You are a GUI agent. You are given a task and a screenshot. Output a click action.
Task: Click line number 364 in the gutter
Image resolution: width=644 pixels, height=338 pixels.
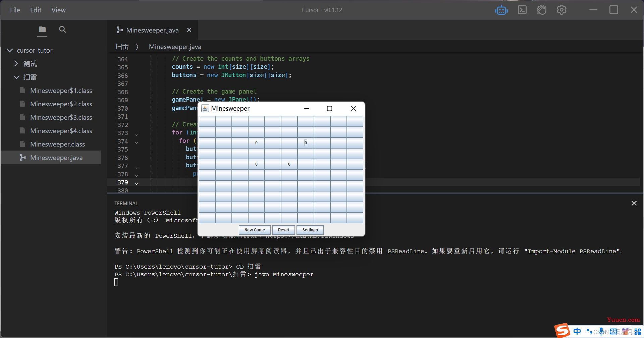[x=122, y=59]
